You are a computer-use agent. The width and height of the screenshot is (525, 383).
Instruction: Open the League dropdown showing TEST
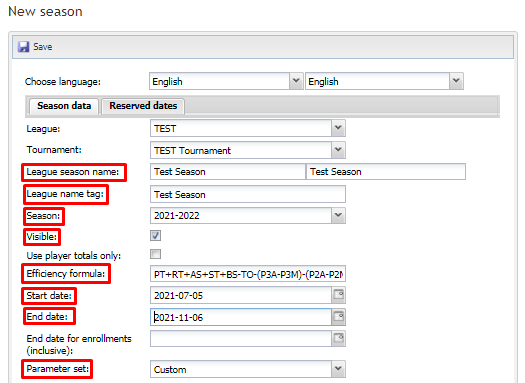[338, 128]
